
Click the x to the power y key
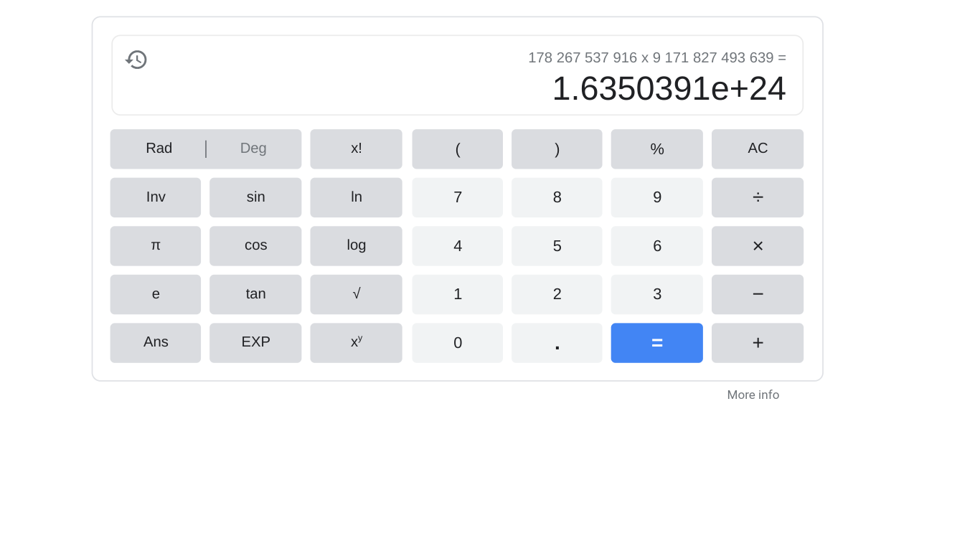[x=356, y=343]
